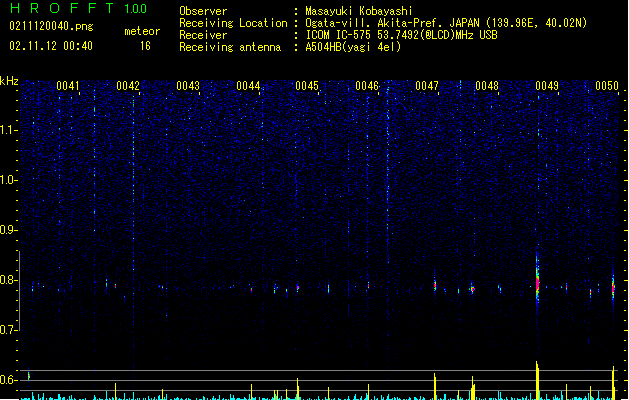Click the kHz axis unit label

tap(9, 81)
